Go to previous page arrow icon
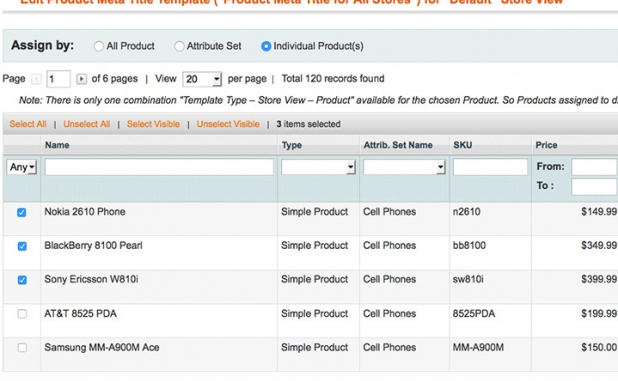The height and width of the screenshot is (381, 618). point(36,79)
